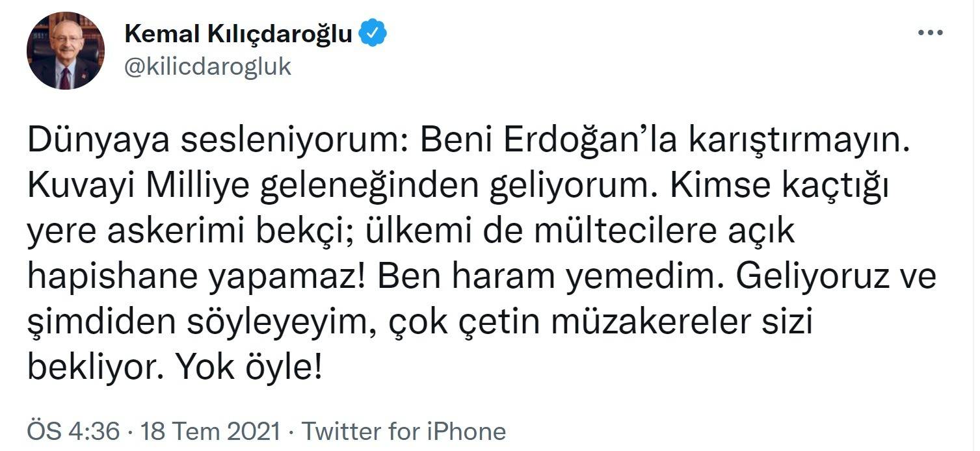Open Kemal Kılıçdaroğlu's profile photo
The height and width of the screenshot is (451, 980).
(x=65, y=50)
